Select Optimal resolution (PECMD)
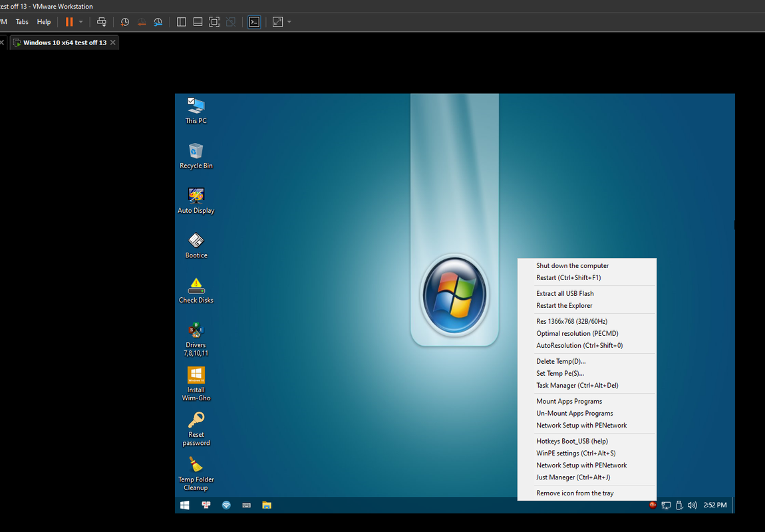The width and height of the screenshot is (765, 532). 587,334
